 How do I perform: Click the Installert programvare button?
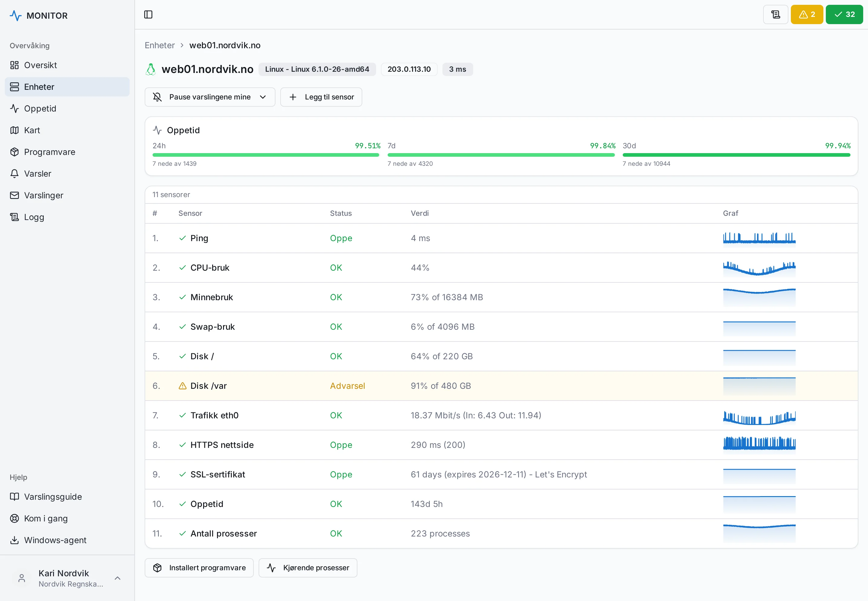199,568
